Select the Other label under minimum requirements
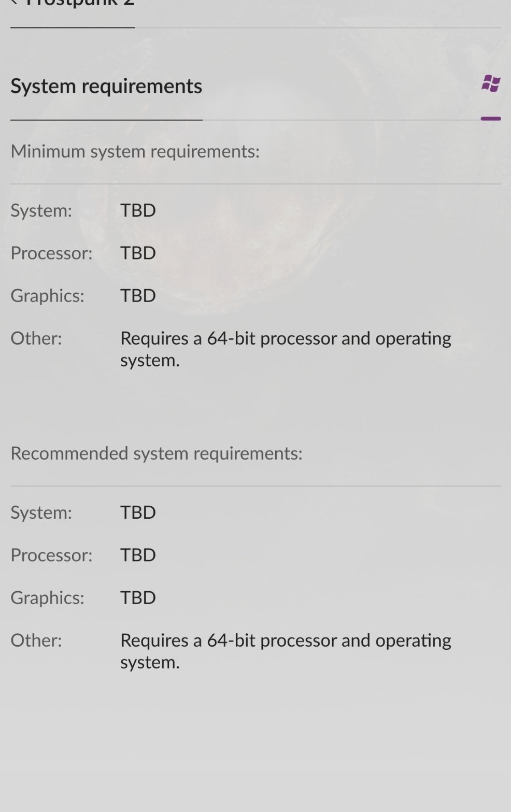This screenshot has height=812, width=511. (x=36, y=338)
